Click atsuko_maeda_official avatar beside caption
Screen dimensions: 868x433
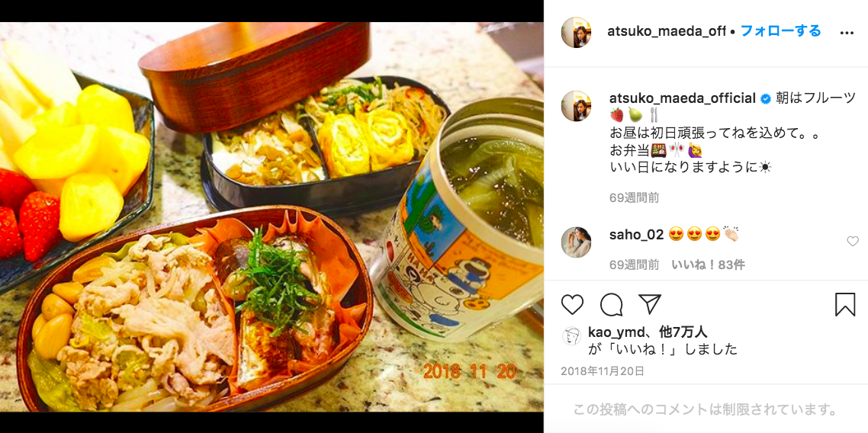577,106
